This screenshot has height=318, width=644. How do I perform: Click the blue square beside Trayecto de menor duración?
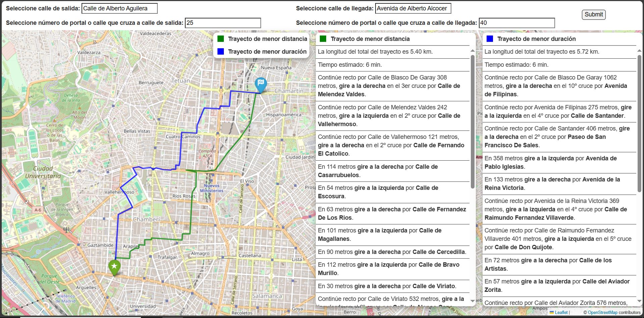click(x=220, y=51)
